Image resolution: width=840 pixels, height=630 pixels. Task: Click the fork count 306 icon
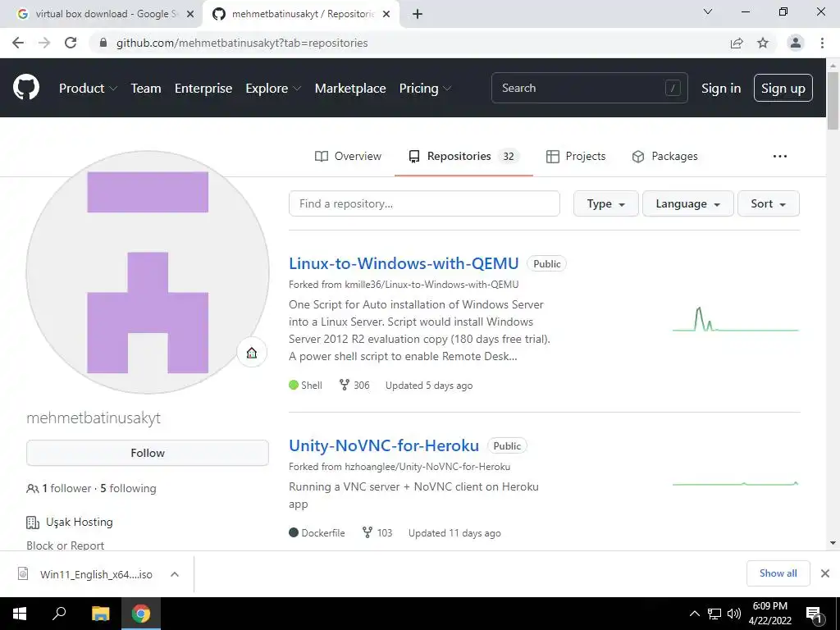[x=345, y=385]
